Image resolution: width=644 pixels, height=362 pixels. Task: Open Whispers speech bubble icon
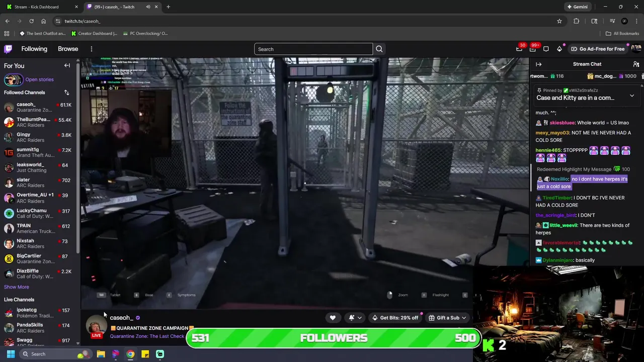[546, 49]
